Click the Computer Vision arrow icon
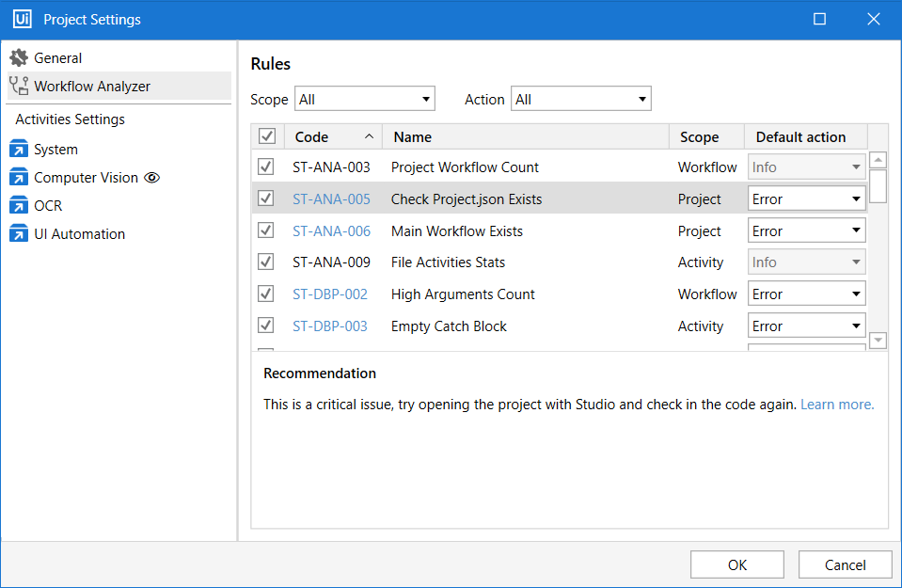Viewport: 902px width, 588px height. 19,178
